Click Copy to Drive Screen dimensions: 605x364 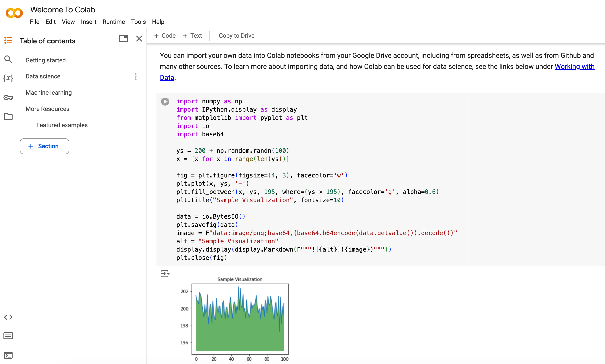pos(236,36)
